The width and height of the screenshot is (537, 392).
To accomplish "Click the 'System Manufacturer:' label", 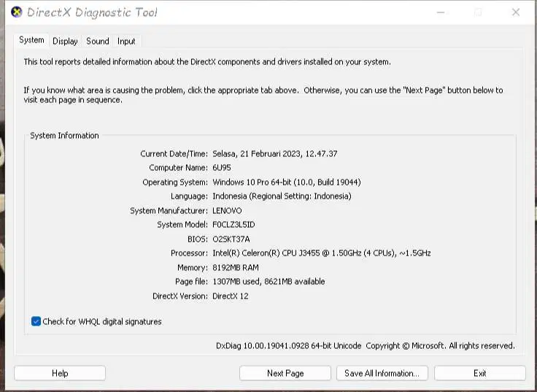I will coord(169,211).
